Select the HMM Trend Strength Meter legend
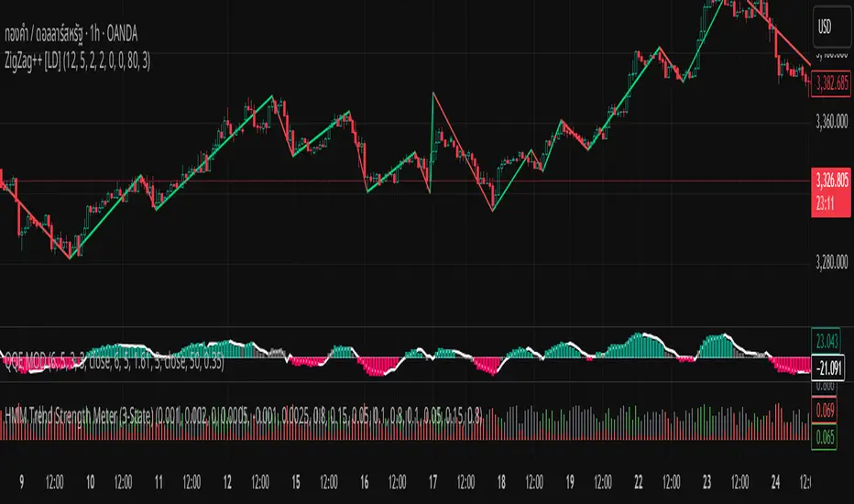The width and height of the screenshot is (854, 504). click(x=244, y=417)
